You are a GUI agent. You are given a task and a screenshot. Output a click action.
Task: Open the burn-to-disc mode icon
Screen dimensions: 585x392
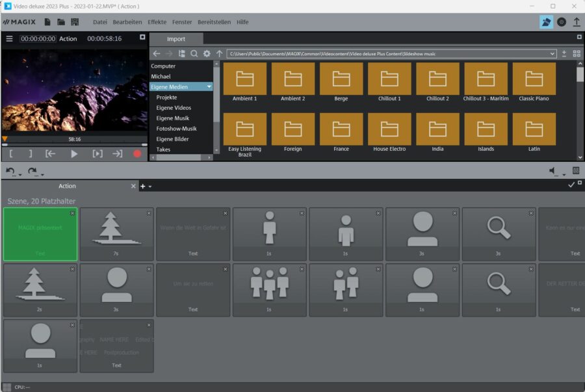pos(562,21)
